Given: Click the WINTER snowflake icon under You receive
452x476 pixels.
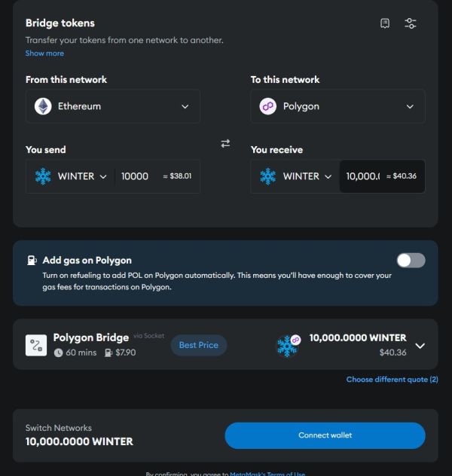Looking at the screenshot, I should [268, 176].
